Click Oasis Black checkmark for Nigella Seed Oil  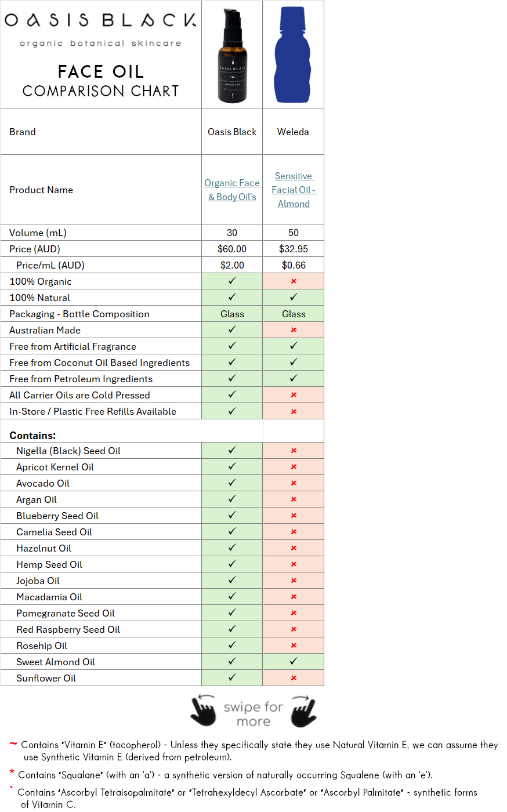(232, 450)
